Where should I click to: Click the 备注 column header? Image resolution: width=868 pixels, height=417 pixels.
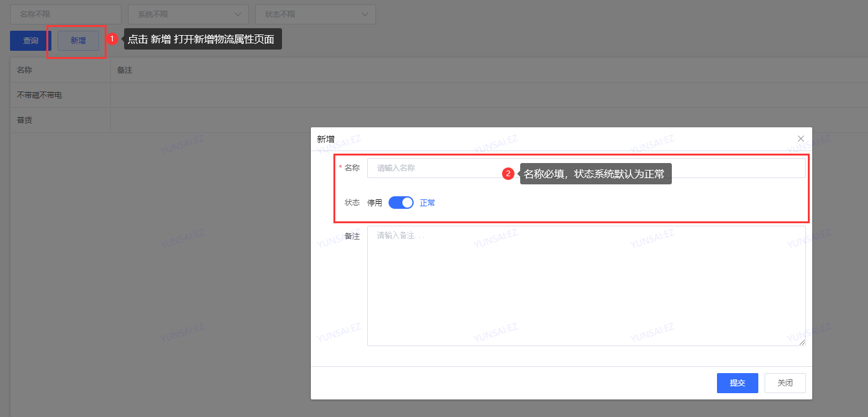pyautogui.click(x=125, y=70)
